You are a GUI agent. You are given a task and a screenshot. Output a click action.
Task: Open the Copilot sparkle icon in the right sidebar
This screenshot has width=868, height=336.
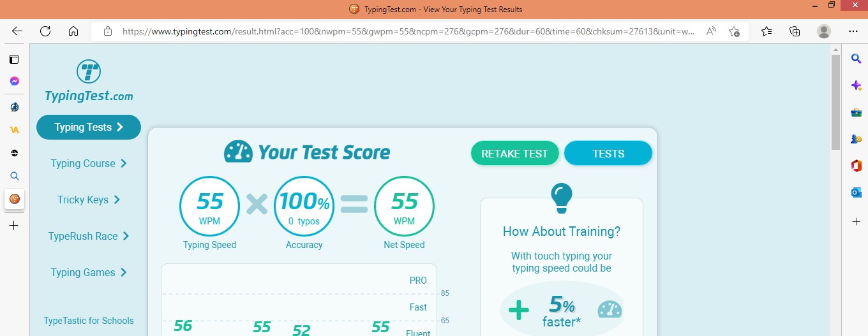click(857, 85)
